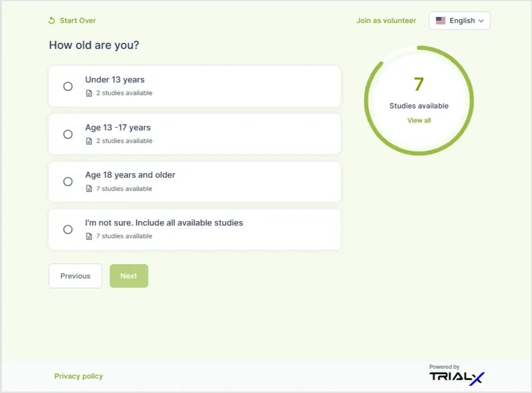Expand the language selector chevron arrow
This screenshot has height=393, width=532.
pyautogui.click(x=481, y=21)
